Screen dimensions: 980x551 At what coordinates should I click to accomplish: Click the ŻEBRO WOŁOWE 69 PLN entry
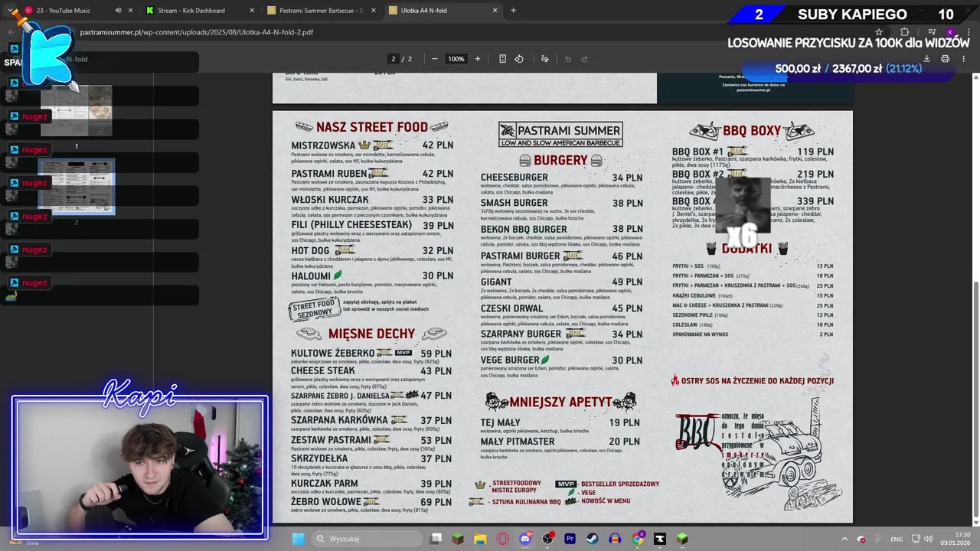371,502
